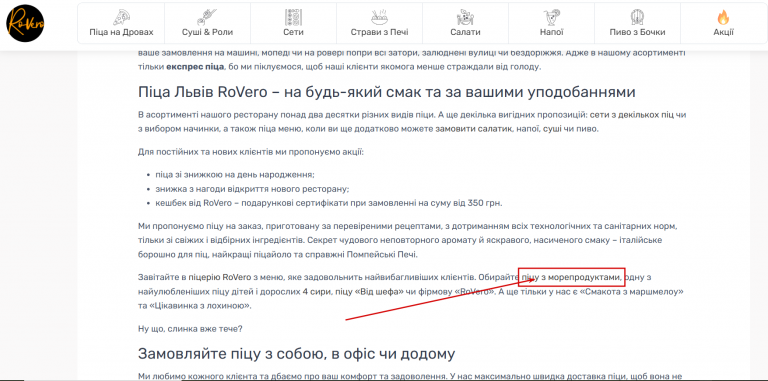This screenshot has width=768, height=381.
Task: Click bullet піца зі знижкою на день народження
Action: (235, 175)
